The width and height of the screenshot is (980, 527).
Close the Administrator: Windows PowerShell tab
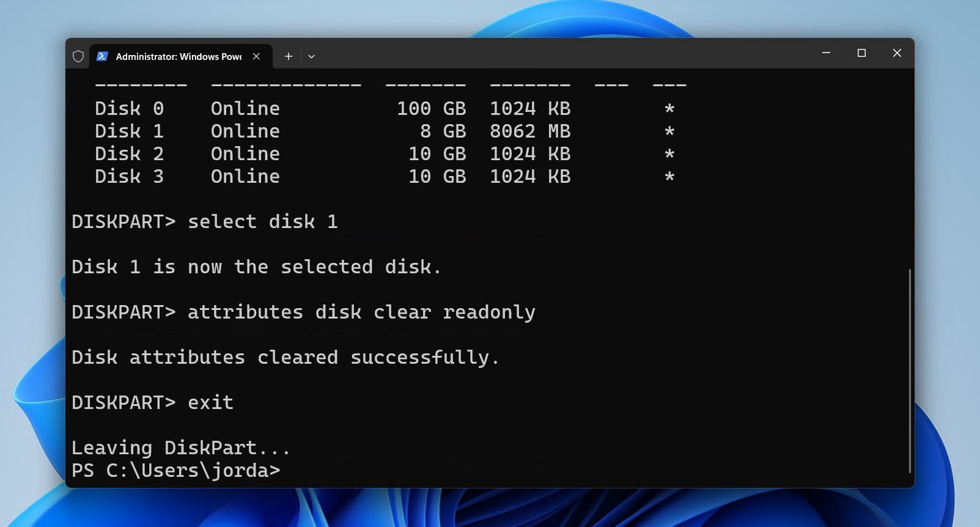click(x=256, y=56)
